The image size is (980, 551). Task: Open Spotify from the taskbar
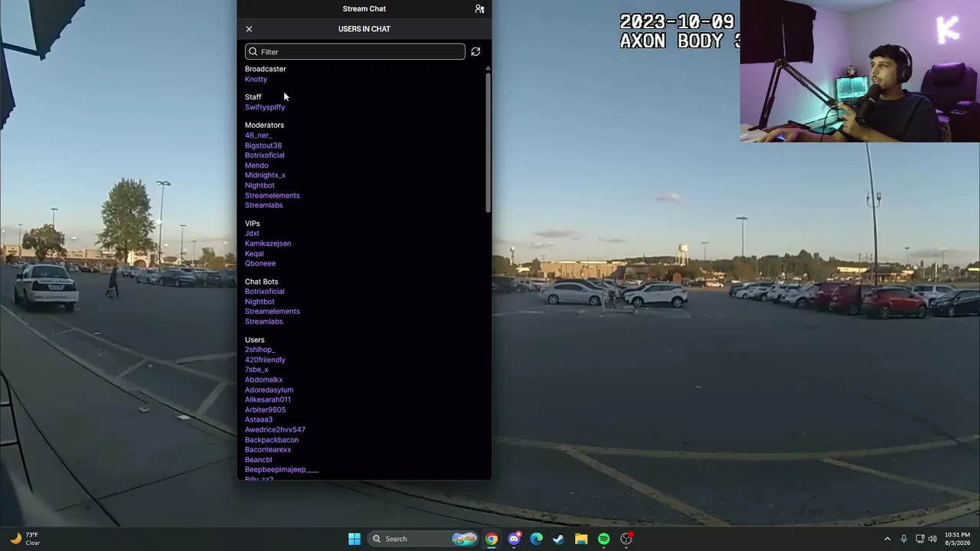tap(603, 539)
